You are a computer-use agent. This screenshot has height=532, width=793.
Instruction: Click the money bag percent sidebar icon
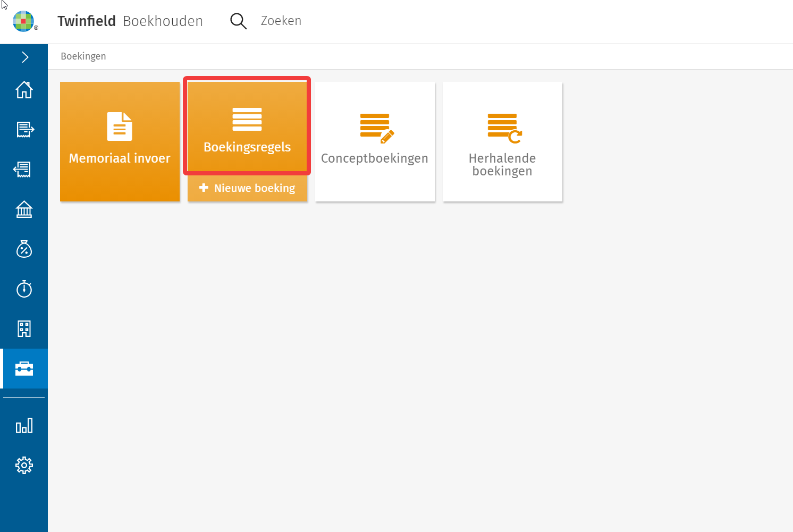24,249
